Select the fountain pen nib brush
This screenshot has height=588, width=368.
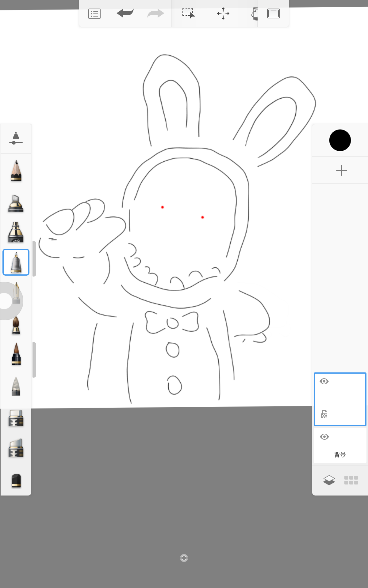coord(17,293)
